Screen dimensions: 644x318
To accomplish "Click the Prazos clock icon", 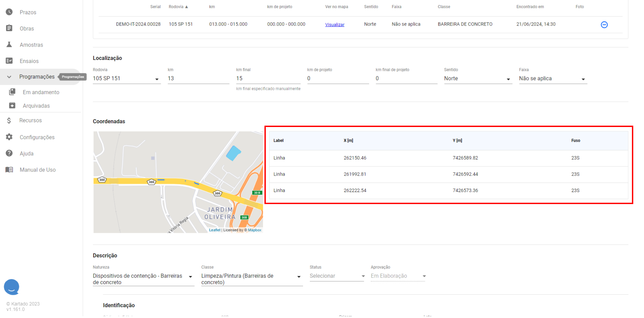I will (x=9, y=12).
